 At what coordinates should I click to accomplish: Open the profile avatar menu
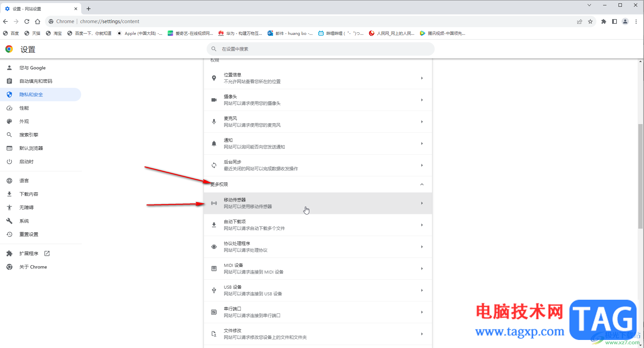point(625,21)
